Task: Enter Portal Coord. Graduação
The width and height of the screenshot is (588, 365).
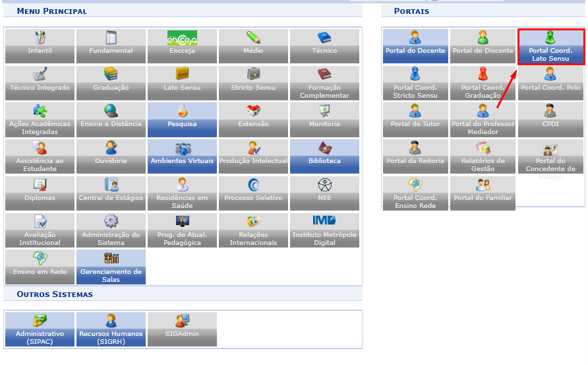Action: tap(483, 83)
